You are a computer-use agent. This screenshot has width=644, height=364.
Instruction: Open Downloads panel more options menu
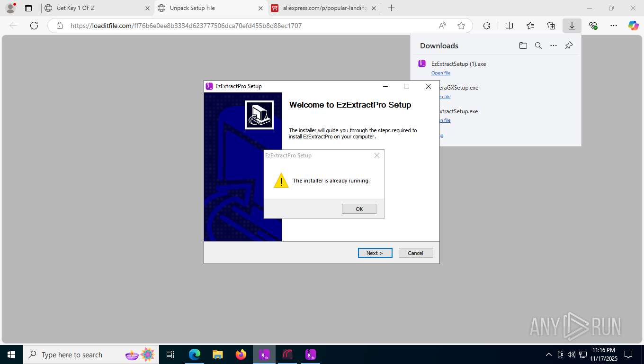click(554, 45)
